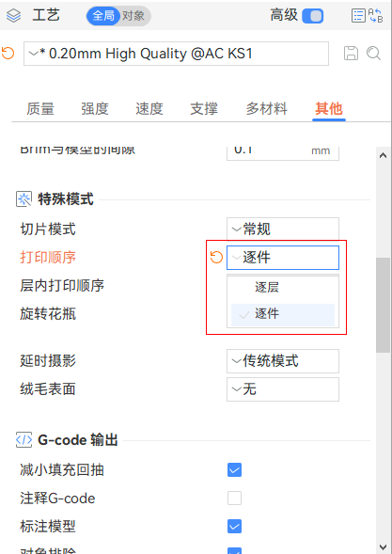
Task: Open the 切片模式 dropdown showing 常规
Action: 283,229
